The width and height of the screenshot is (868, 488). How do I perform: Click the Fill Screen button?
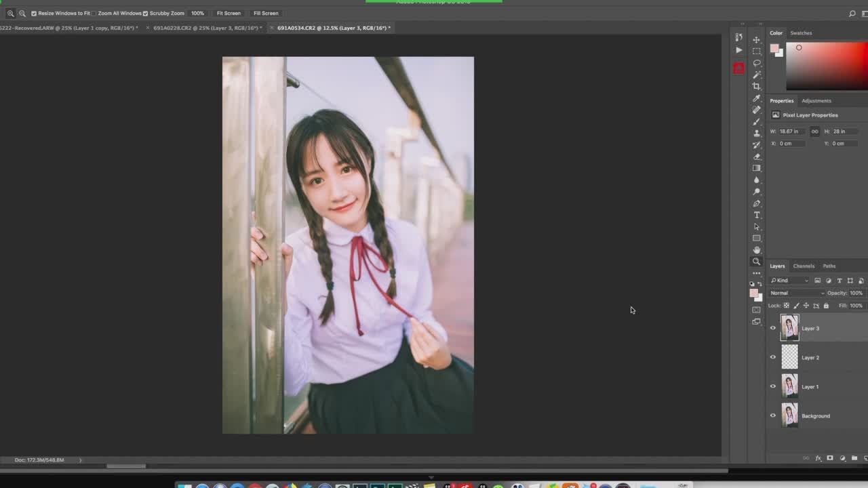tap(266, 13)
